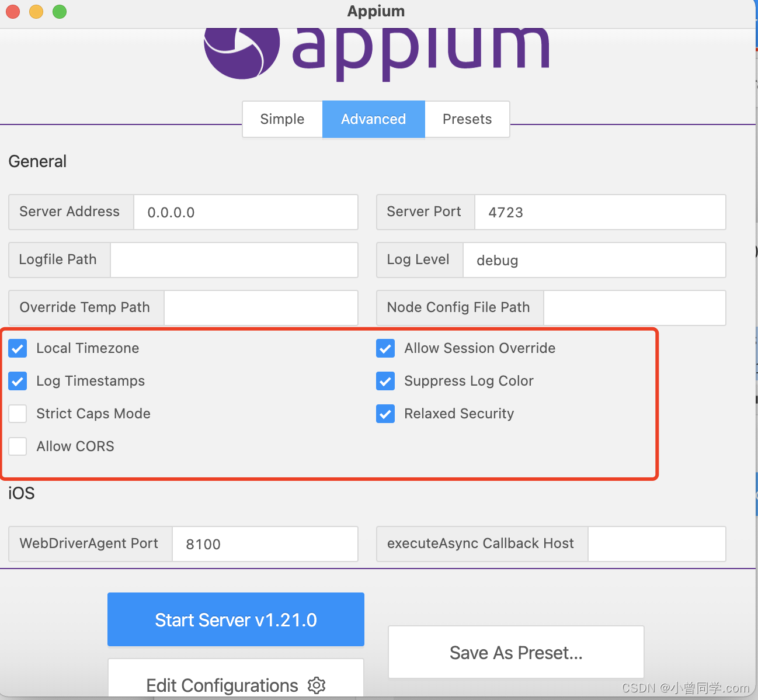Open the Presets tab
This screenshot has height=700, width=758.
(467, 119)
